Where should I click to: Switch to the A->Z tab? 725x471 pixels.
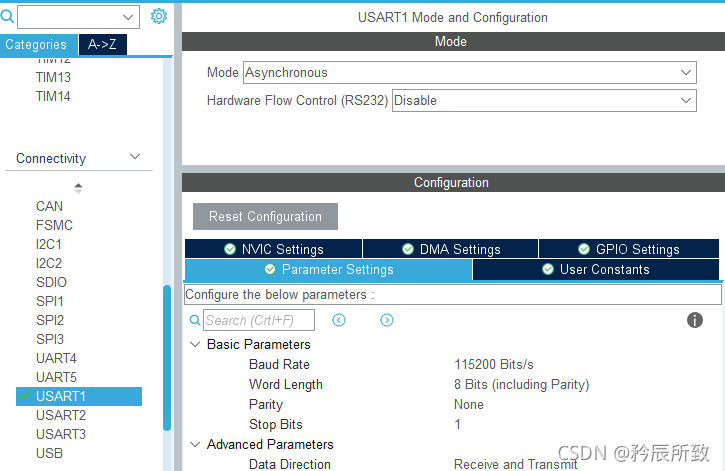point(103,44)
